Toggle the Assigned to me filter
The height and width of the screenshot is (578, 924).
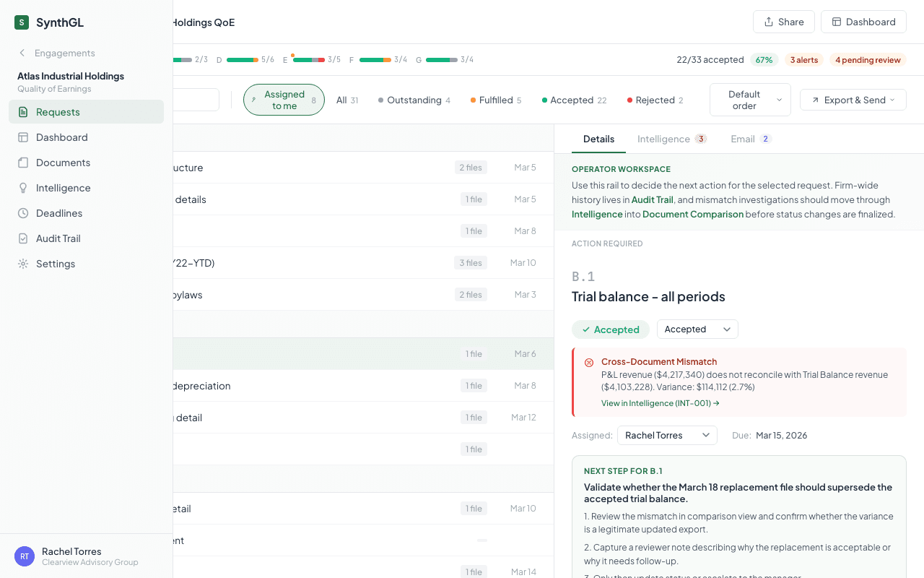tap(284, 100)
